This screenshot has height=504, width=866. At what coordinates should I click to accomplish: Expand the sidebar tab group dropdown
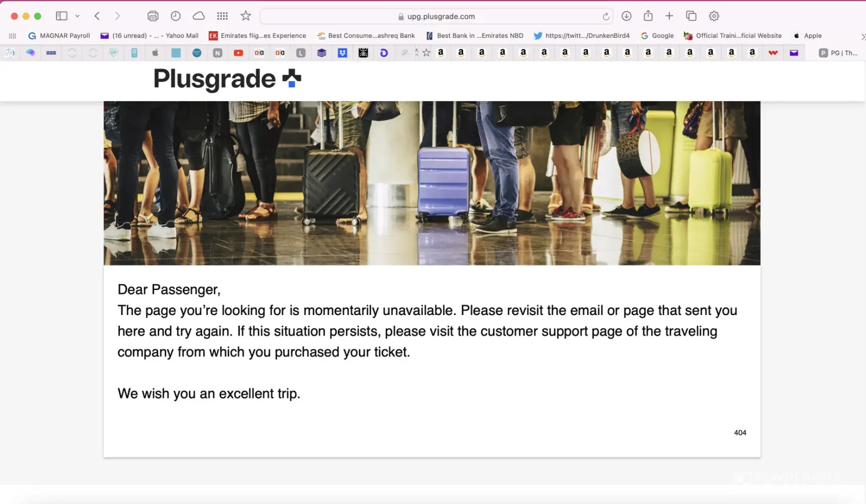(77, 16)
